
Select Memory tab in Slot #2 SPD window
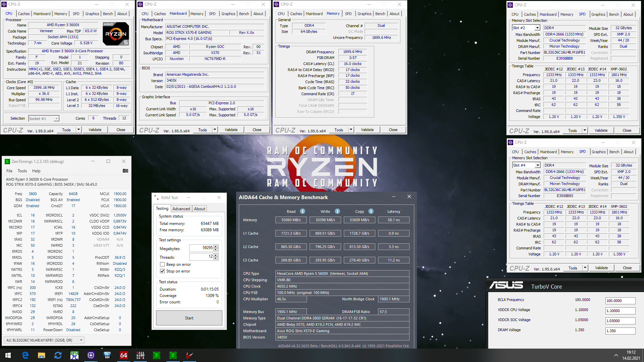[x=567, y=14]
